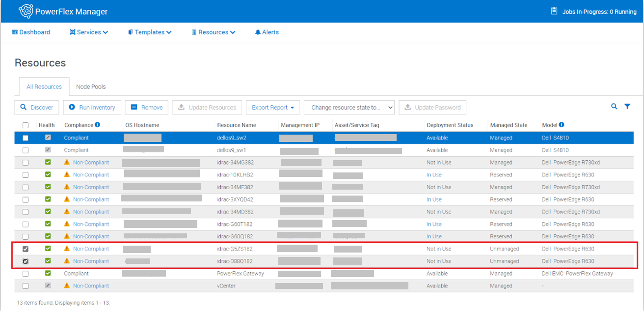644x311 pixels.
Task: Open the Change resource state to dropdown
Action: [349, 107]
